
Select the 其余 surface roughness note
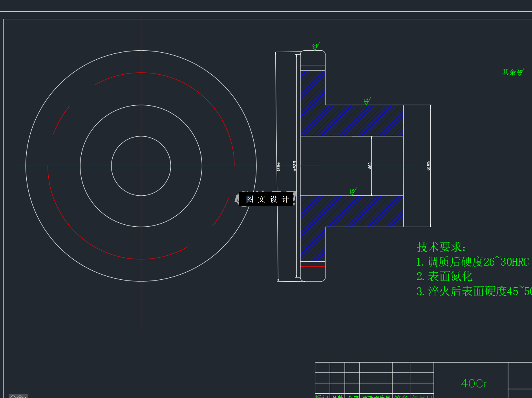513,72
